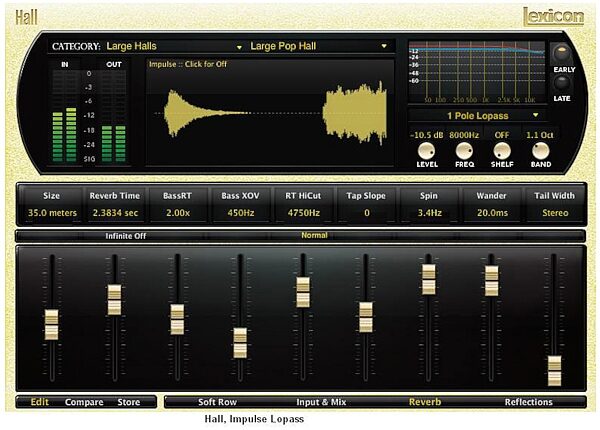
Task: Switch to the Reflections tab
Action: pyautogui.click(x=528, y=402)
